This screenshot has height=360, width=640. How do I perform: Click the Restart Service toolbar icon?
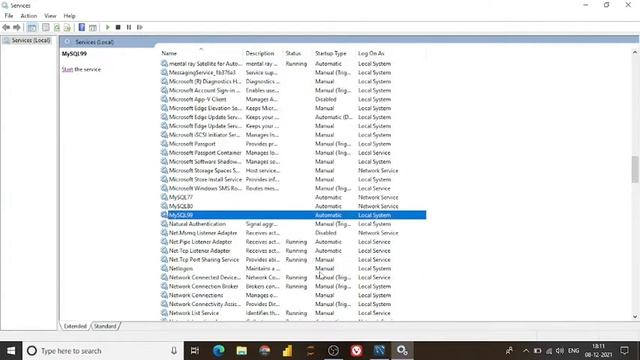140,27
